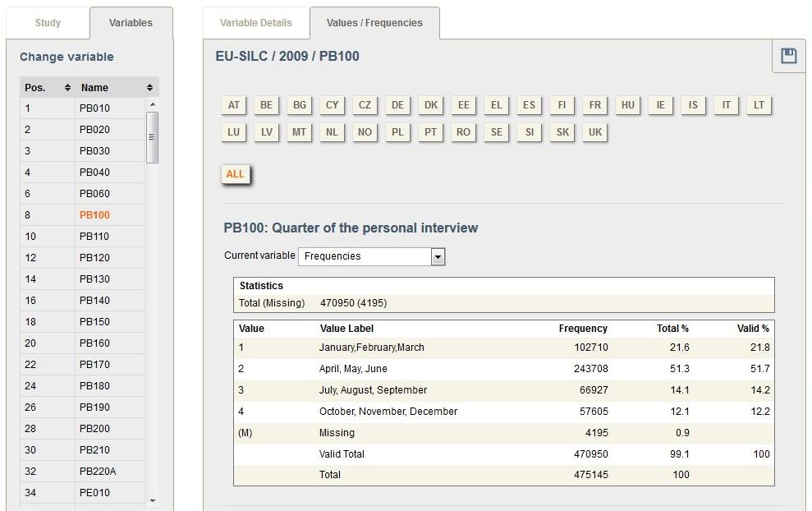
Task: Select the Values / Frequencies tab
Action: (374, 23)
